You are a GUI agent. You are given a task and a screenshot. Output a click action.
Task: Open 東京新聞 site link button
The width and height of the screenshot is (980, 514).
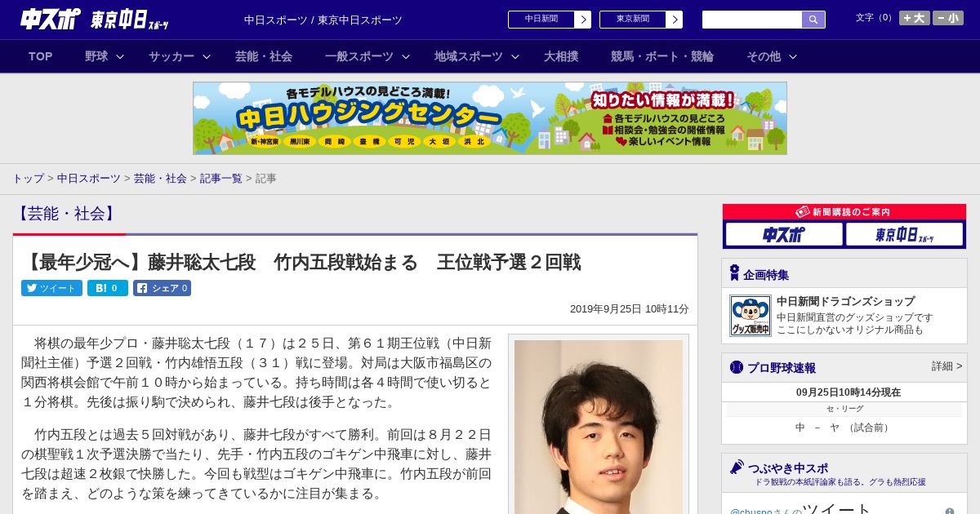click(633, 20)
